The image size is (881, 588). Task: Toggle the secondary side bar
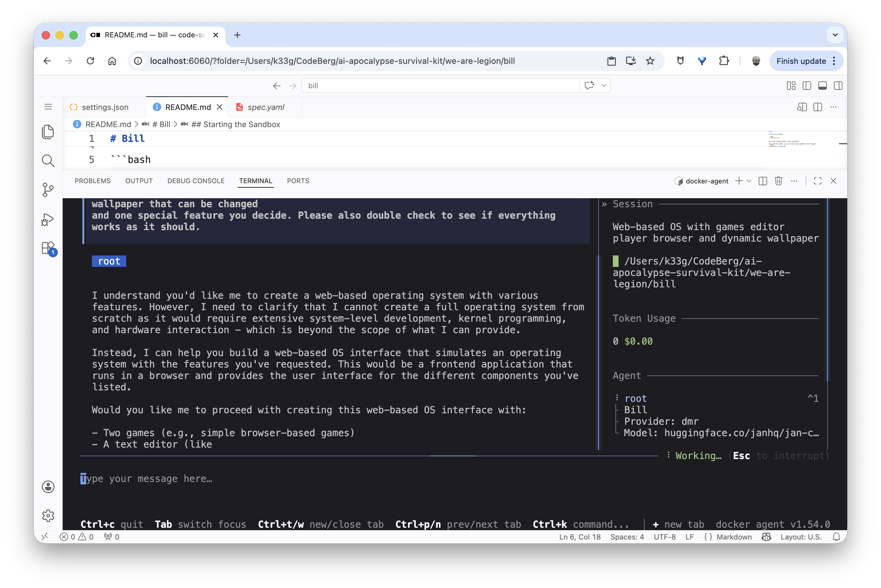(838, 86)
